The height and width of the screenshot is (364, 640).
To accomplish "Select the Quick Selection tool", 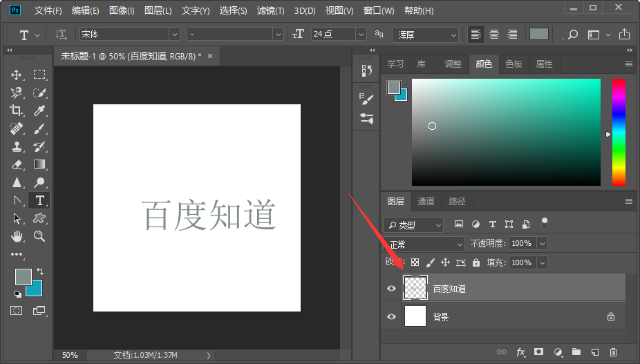I will click(39, 93).
